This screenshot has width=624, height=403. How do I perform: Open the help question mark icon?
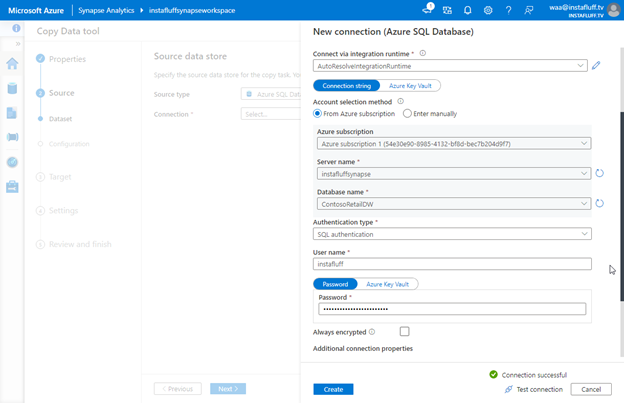pos(508,10)
